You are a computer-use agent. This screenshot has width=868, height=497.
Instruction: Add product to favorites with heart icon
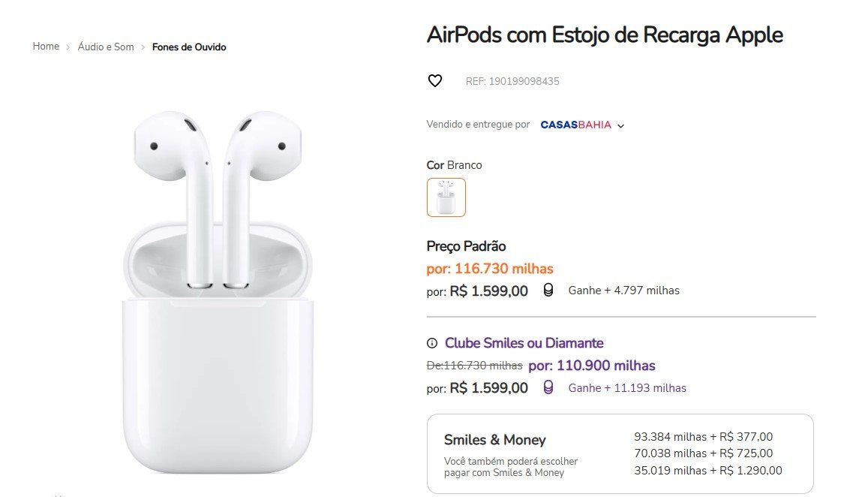click(x=434, y=81)
